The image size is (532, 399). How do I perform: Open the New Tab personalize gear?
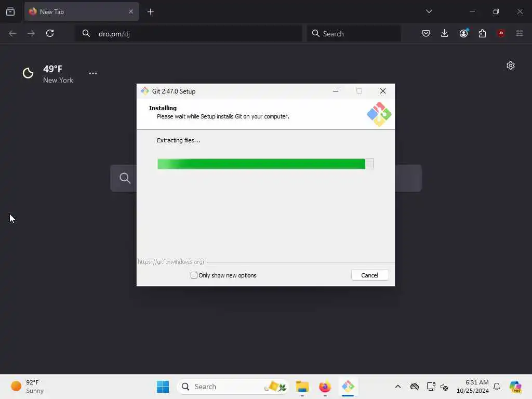pyautogui.click(x=511, y=65)
